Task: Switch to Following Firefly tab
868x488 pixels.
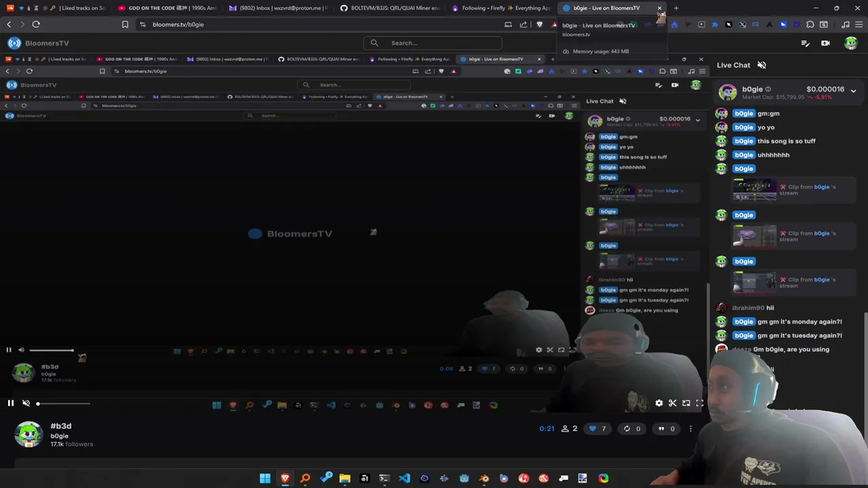Action: 500,8
